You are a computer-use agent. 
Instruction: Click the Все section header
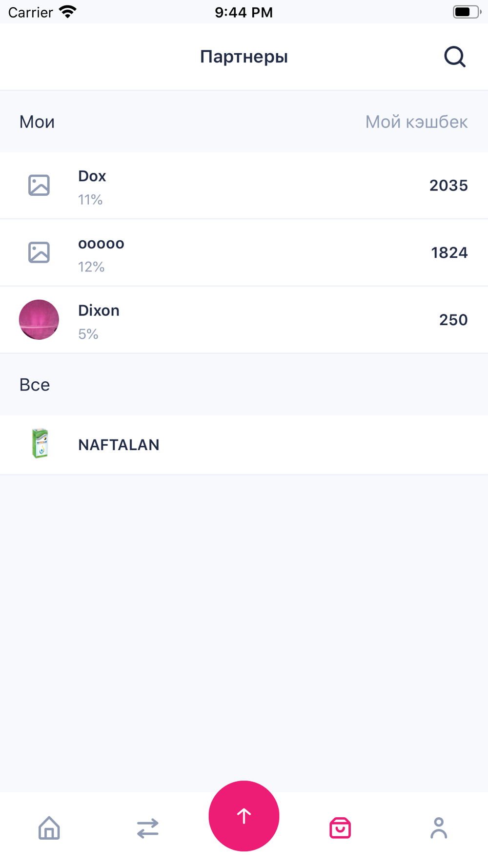35,385
